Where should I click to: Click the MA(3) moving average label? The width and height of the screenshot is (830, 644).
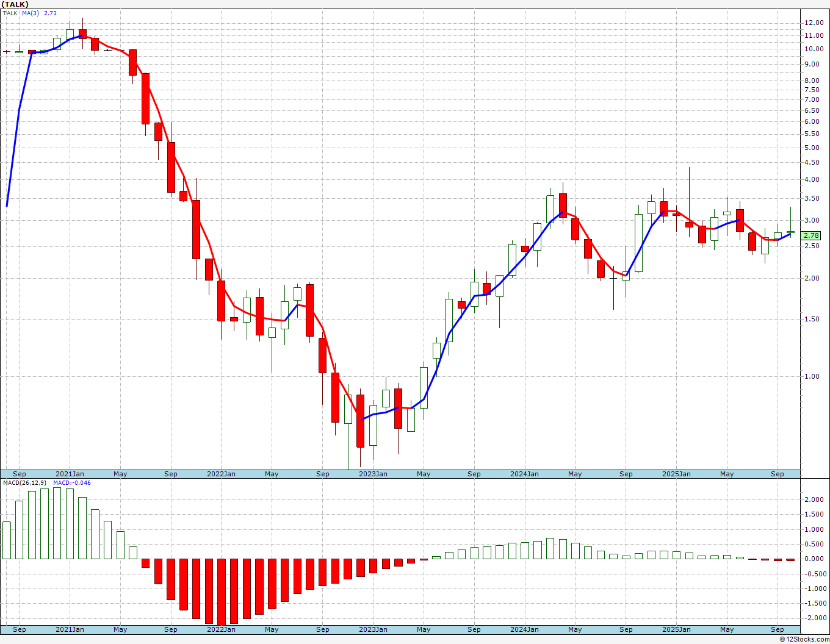31,13
